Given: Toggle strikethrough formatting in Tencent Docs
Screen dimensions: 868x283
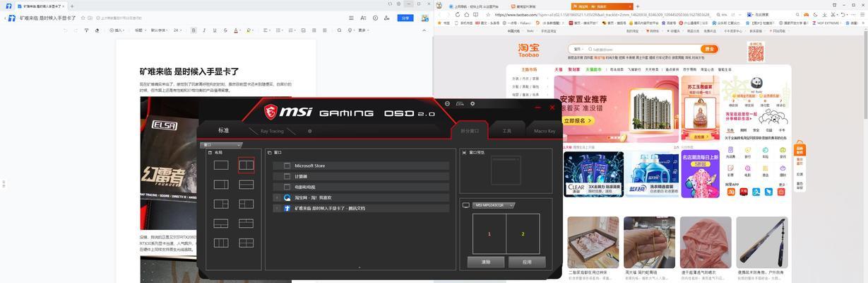Looking at the screenshot, I should pos(225,30).
